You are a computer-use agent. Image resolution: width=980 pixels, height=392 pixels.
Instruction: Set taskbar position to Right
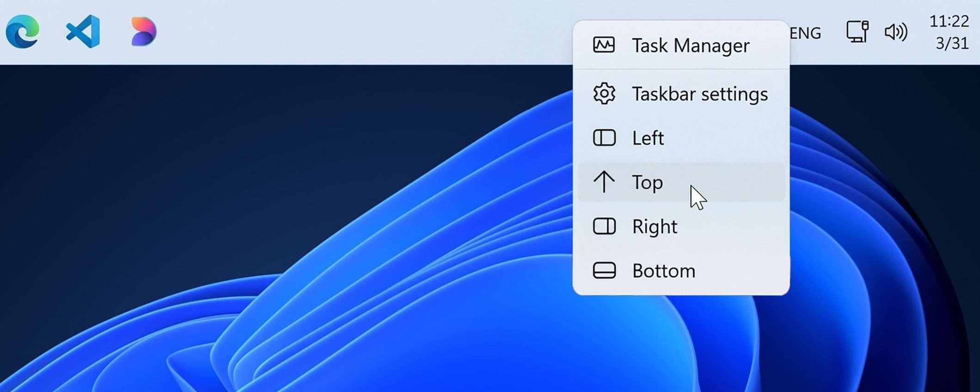(681, 227)
